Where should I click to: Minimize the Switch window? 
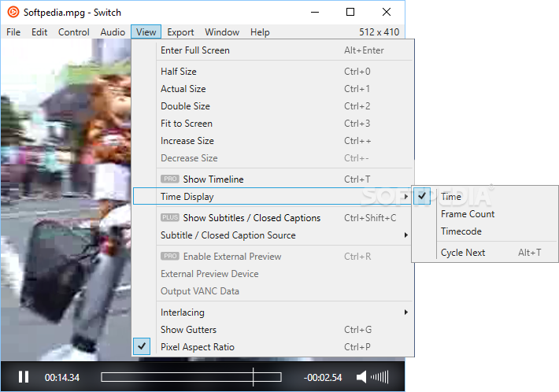(x=315, y=12)
